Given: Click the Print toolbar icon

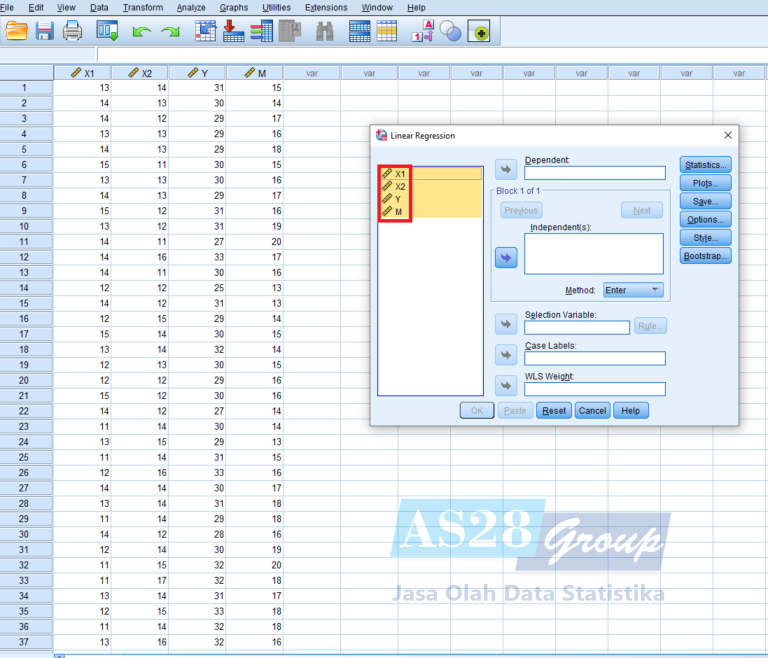Looking at the screenshot, I should pos(73,31).
